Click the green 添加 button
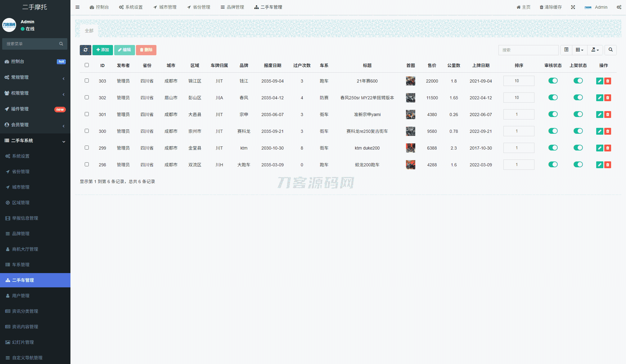Screen dimensions: 626x364 [x=103, y=50]
